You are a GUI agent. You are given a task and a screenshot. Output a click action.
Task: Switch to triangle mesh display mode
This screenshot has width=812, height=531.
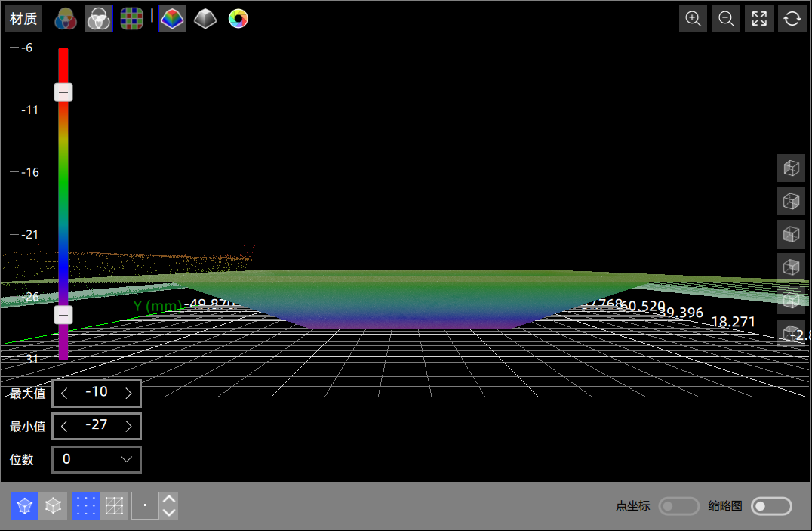(114, 506)
